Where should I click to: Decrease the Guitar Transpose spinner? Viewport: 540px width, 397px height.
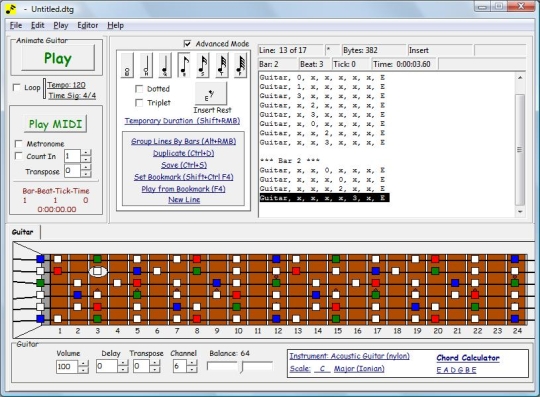(155, 370)
